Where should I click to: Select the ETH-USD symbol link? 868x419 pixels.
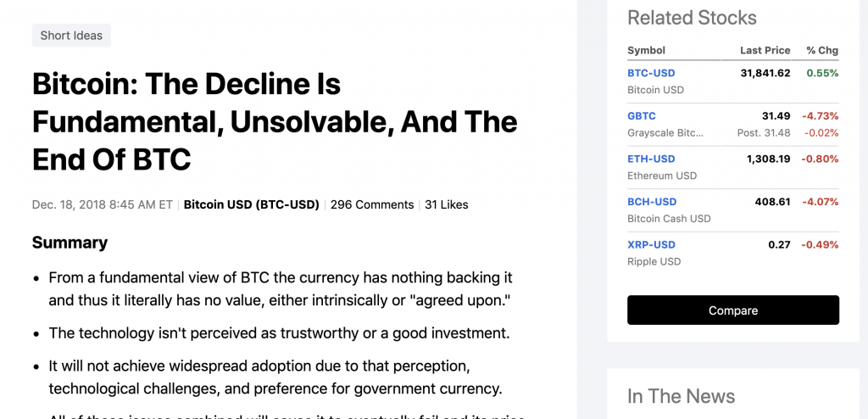coord(651,159)
